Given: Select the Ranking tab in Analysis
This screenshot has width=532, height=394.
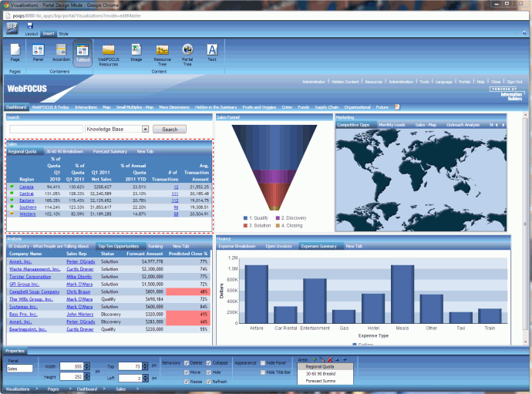Looking at the screenshot, I should pyautogui.click(x=156, y=247).
